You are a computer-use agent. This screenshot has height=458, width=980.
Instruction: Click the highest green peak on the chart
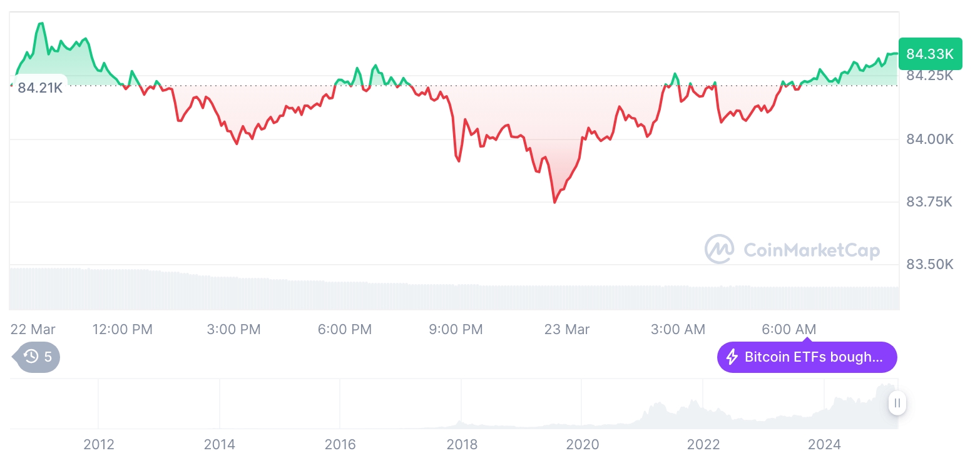41,24
